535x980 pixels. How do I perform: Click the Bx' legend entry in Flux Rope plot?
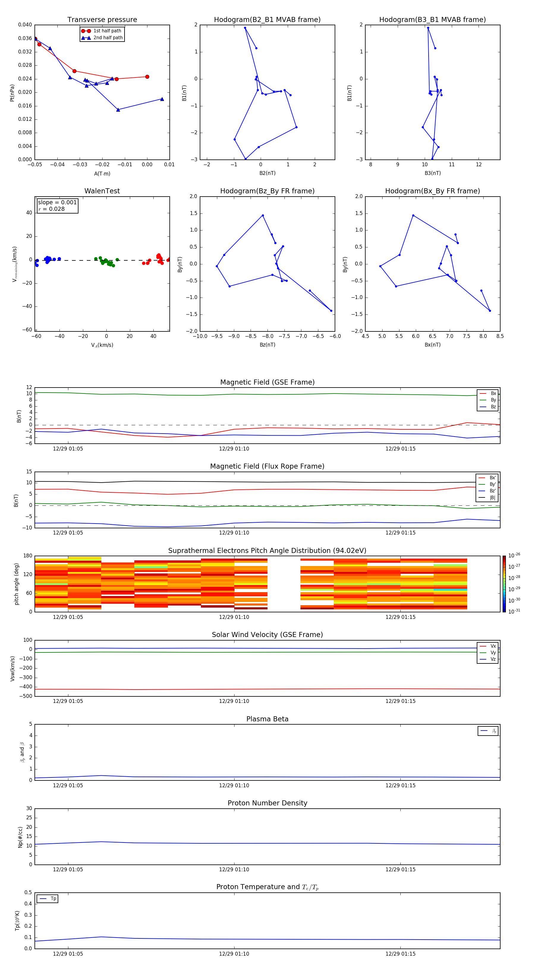[x=487, y=478]
